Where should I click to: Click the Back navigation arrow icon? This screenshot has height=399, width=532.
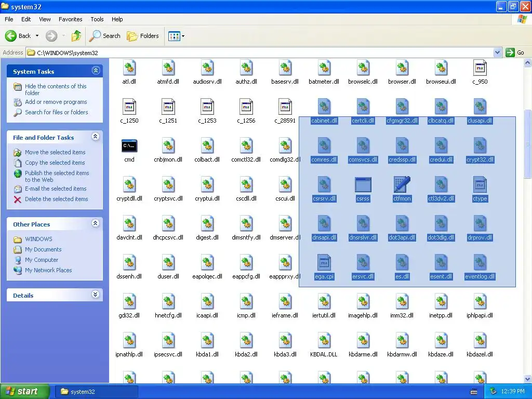point(11,36)
